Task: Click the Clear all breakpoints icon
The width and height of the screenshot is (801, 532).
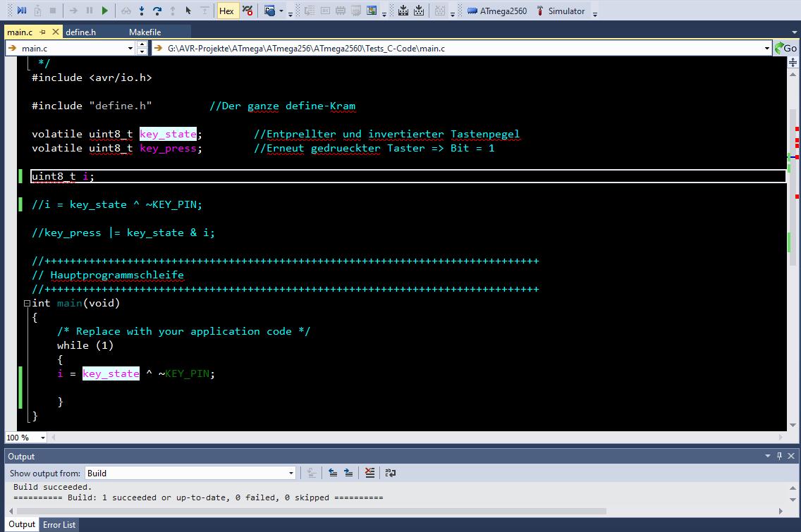Action: click(247, 10)
